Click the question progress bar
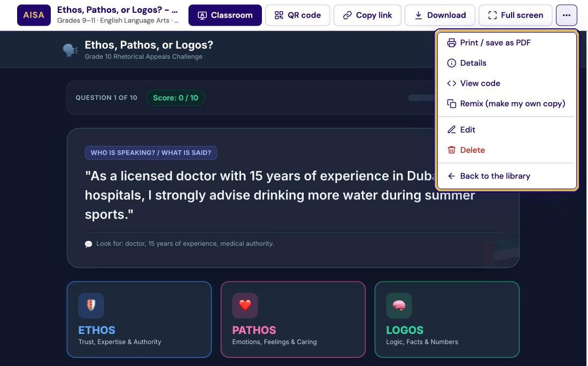 422,98
